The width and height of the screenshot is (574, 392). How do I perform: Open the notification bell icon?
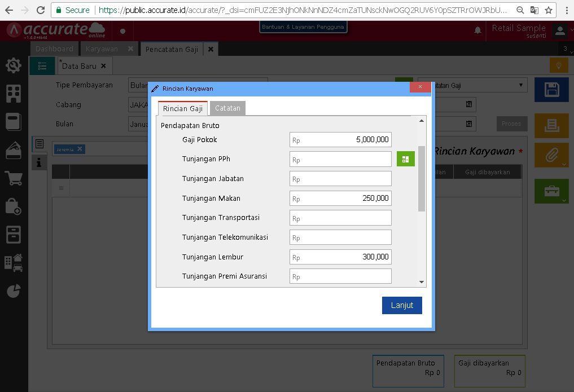[x=477, y=30]
